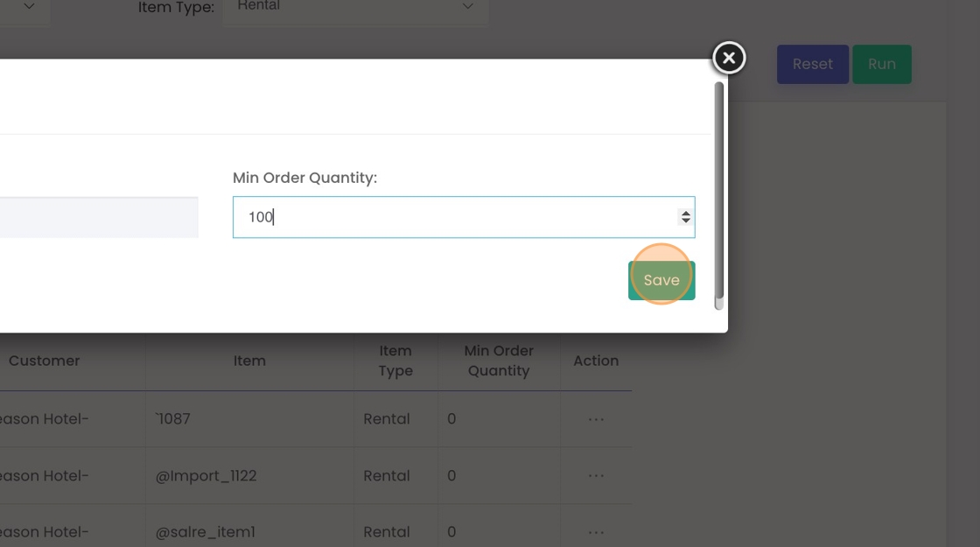The width and height of the screenshot is (980, 547).
Task: Click the green Run button
Action: click(881, 65)
